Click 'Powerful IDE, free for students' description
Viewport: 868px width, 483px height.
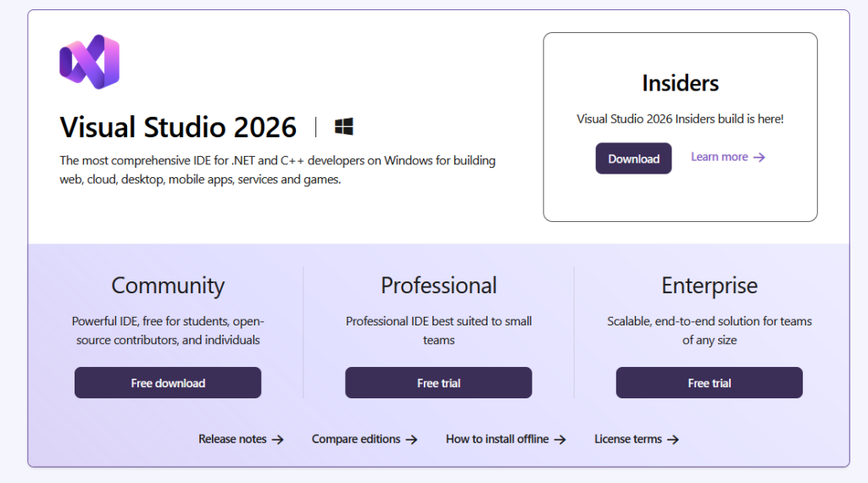168,330
